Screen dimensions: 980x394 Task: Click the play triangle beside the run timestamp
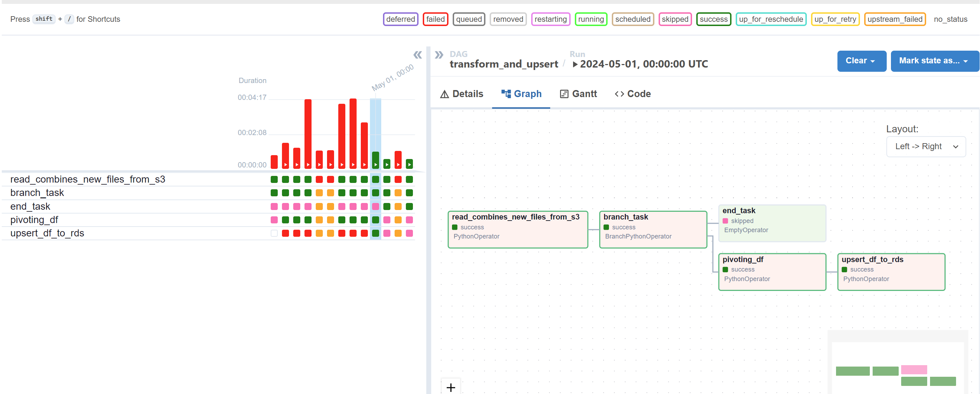tap(575, 64)
